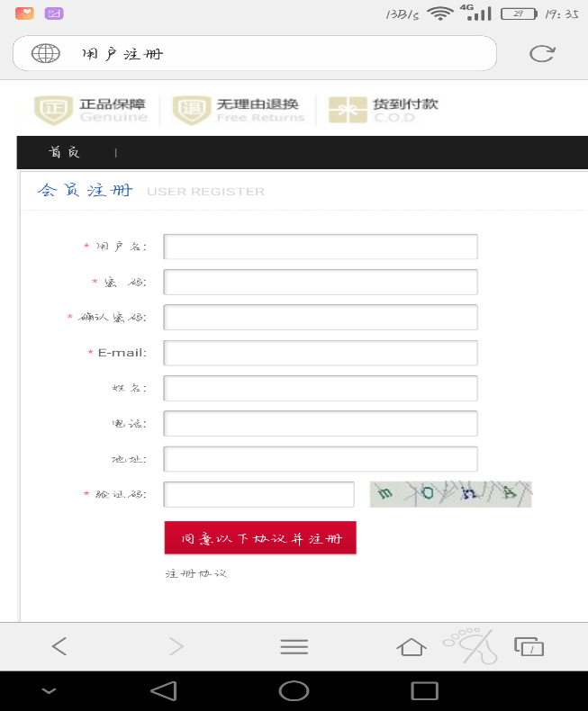Focus the 确认密码 confirm password field
Viewport: 588px width, 711px height.
(321, 318)
